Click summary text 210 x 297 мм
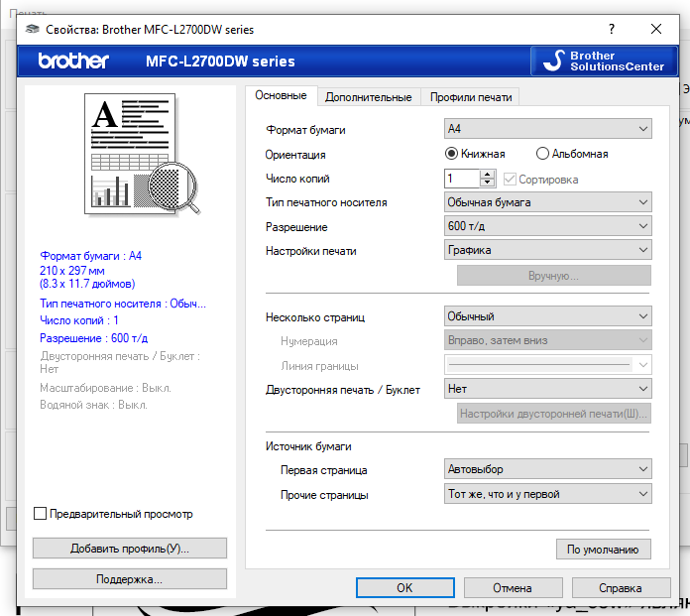Image resolution: width=690 pixels, height=616 pixels. 72,271
